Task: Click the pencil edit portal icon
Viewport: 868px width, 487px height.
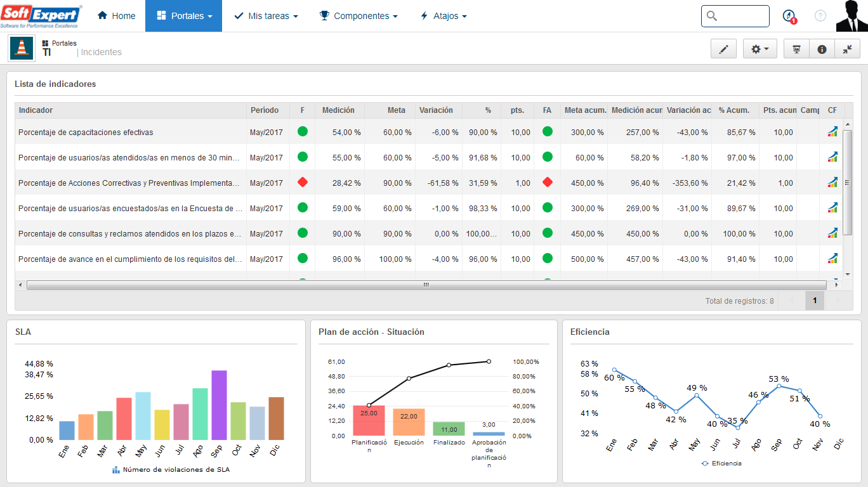Action: (723, 49)
